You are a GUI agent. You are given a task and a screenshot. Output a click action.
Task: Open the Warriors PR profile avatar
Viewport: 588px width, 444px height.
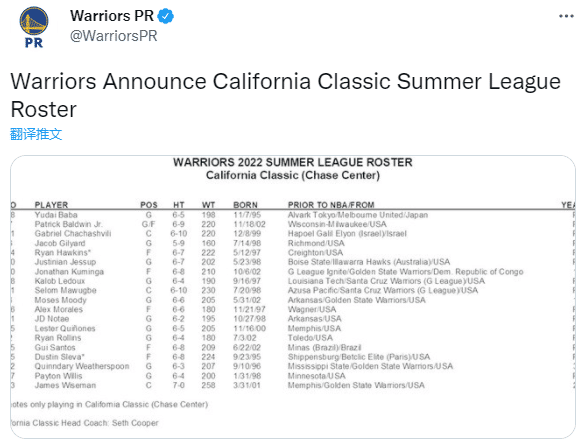point(34,27)
